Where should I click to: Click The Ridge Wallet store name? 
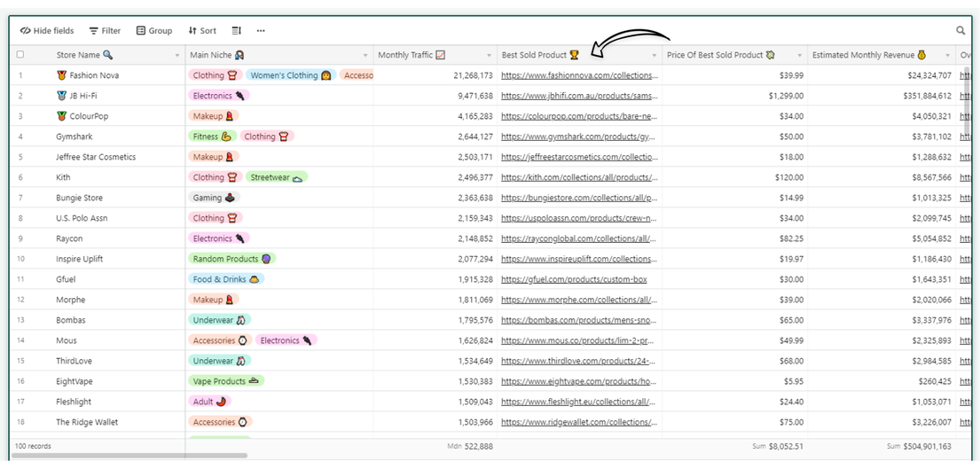coord(86,422)
